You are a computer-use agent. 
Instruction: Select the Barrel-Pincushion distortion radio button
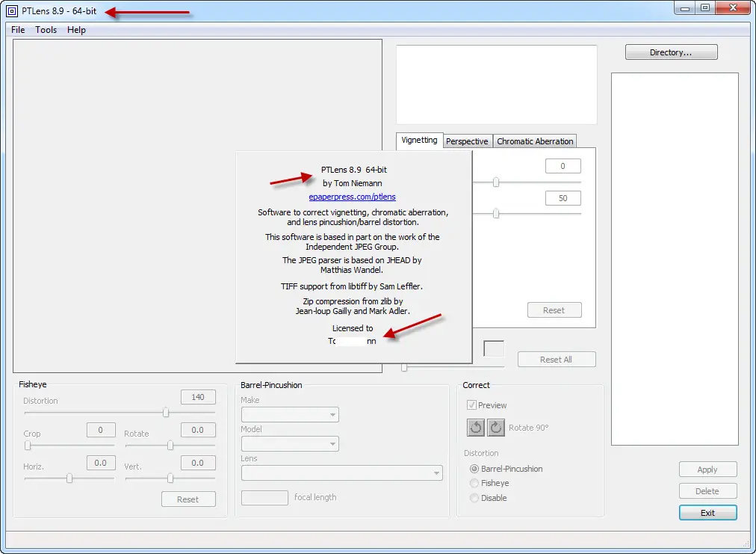(474, 469)
